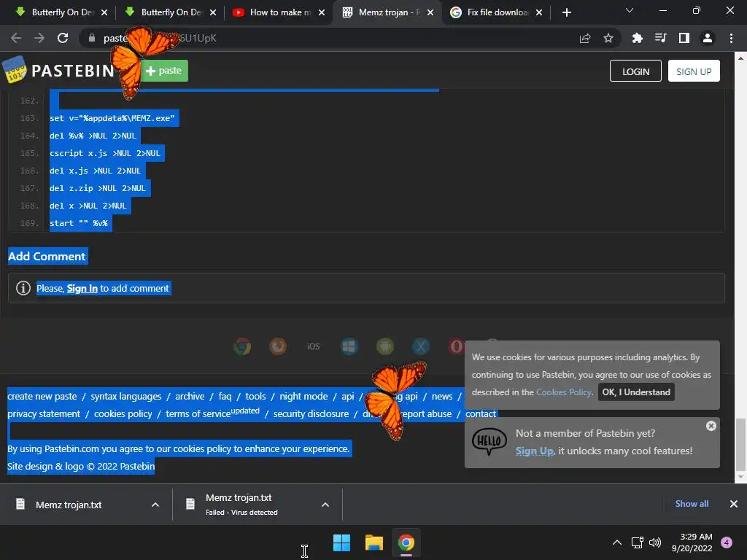Download Chrome extension icon in footer
This screenshot has width=747, height=560.
(x=242, y=346)
